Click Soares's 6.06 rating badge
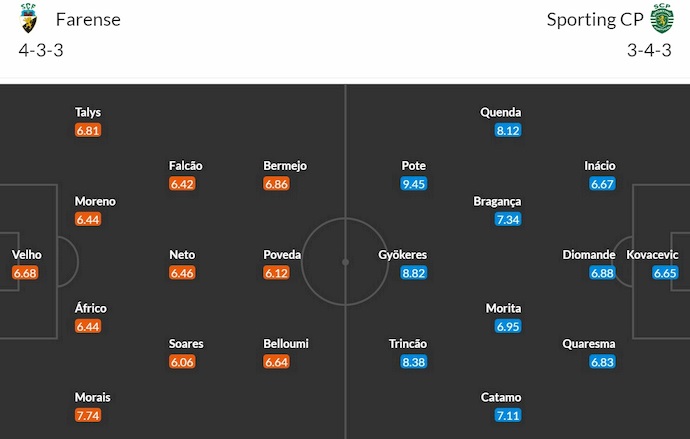Image resolution: width=690 pixels, height=439 pixels. coord(182,362)
